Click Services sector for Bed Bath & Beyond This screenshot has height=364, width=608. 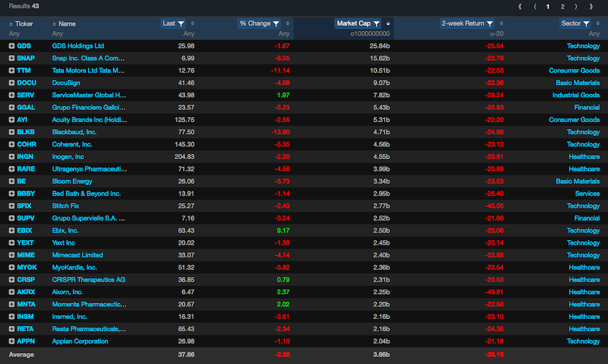pos(588,194)
